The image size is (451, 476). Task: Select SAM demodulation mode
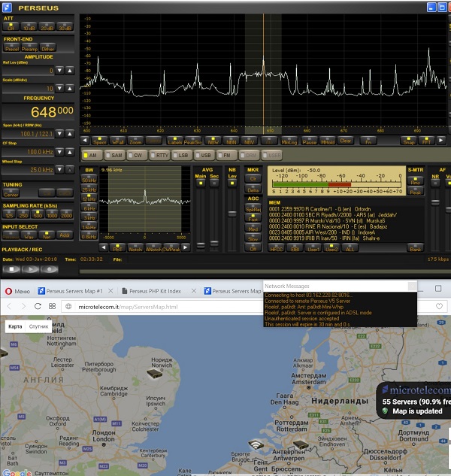114,155
